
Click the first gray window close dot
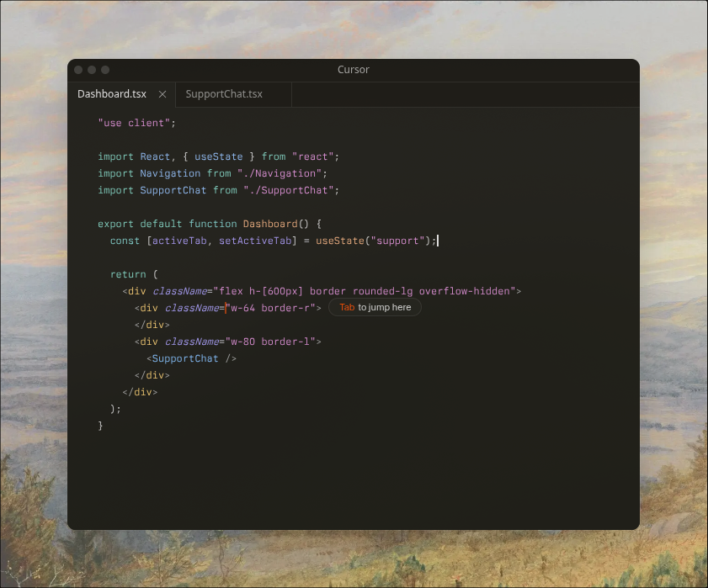click(x=78, y=70)
